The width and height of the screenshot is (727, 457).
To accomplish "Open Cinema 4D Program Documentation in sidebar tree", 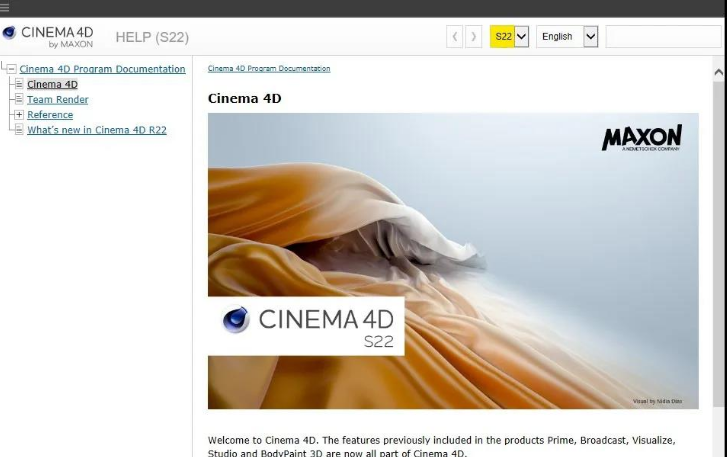I will click(x=102, y=69).
